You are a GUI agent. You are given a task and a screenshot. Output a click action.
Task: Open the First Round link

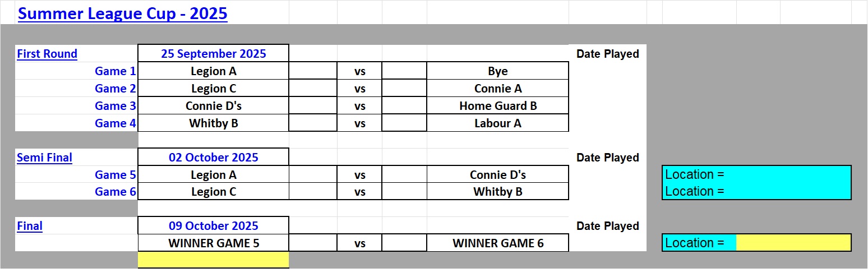point(47,54)
